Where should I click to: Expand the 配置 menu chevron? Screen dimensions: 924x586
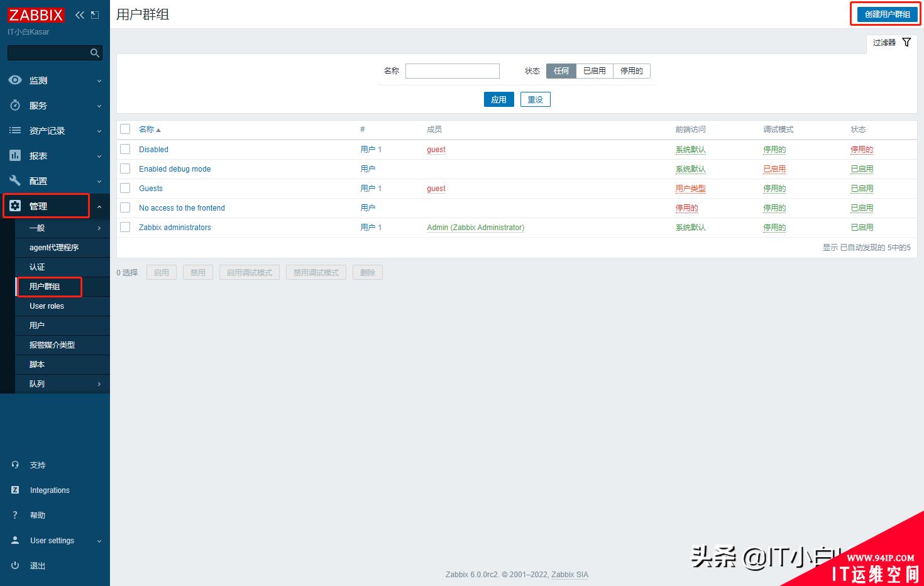pyautogui.click(x=99, y=182)
